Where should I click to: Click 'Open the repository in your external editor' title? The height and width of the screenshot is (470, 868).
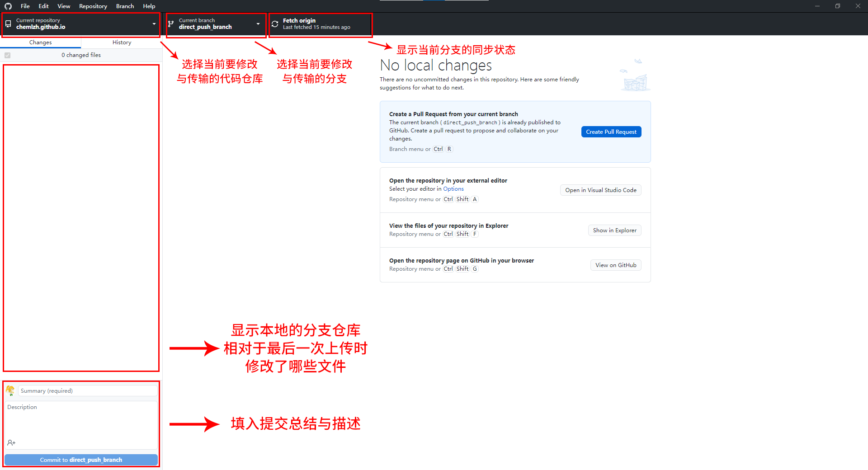click(448, 181)
